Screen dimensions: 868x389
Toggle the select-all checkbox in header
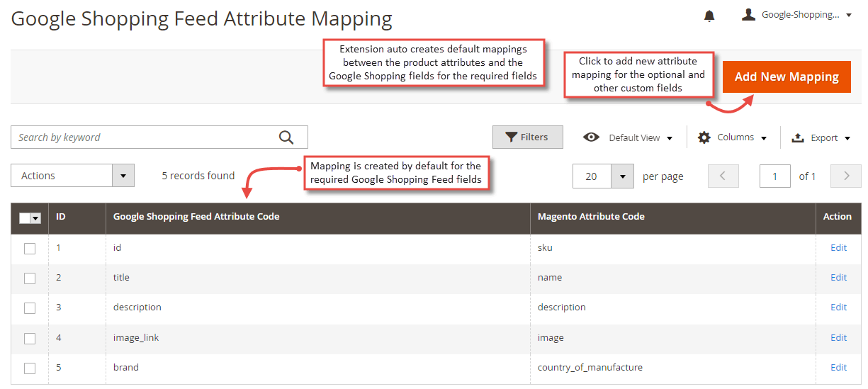[25, 218]
